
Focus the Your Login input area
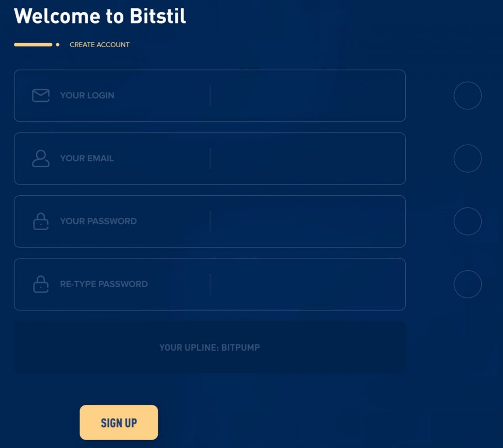210,96
